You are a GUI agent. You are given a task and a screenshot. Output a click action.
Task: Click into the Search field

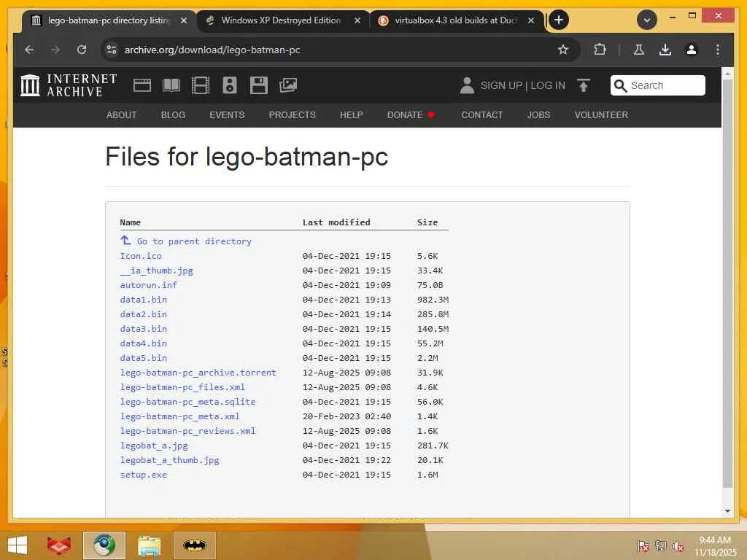(x=658, y=86)
